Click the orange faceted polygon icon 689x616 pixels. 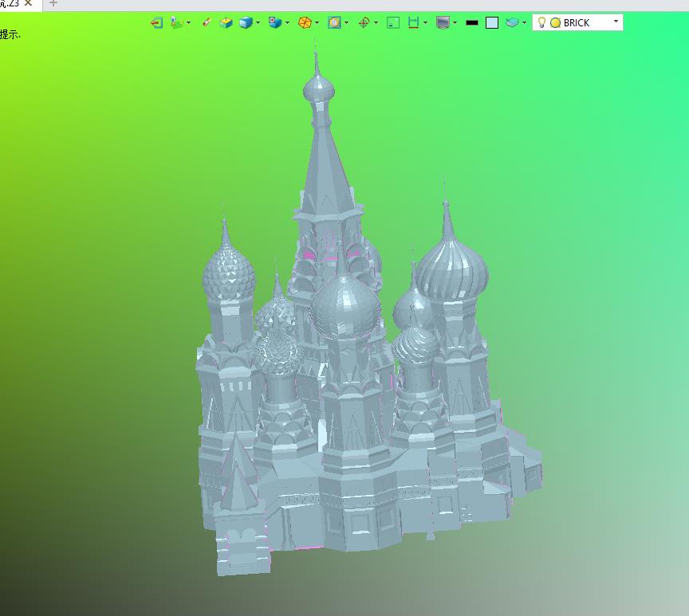point(305,22)
